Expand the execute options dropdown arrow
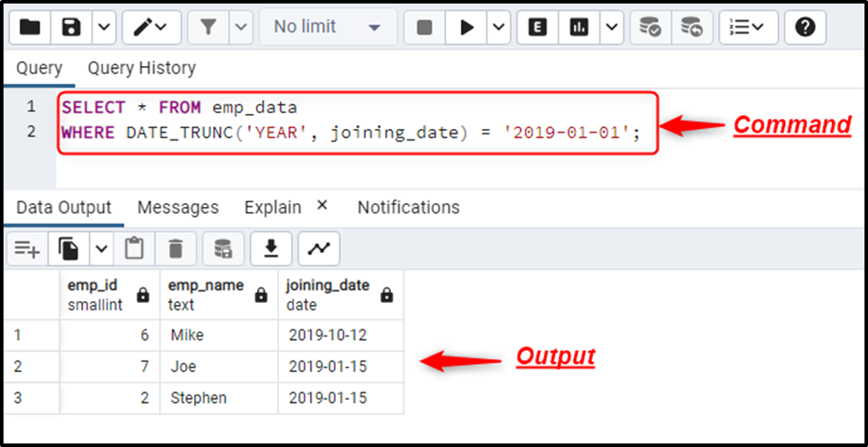The image size is (868, 447). click(x=499, y=27)
